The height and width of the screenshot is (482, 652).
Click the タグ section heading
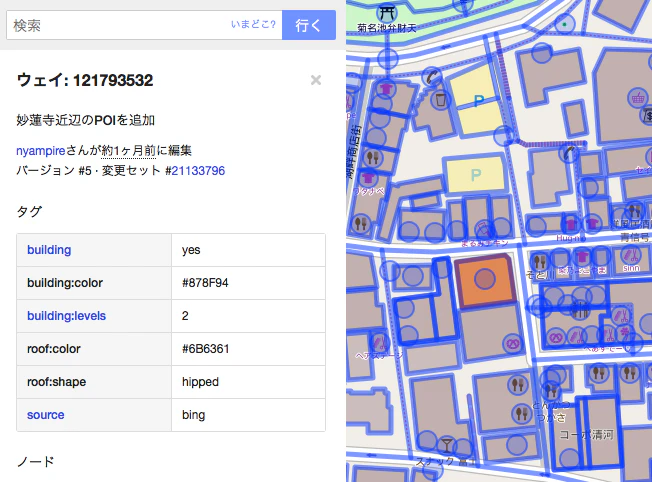[x=29, y=211]
